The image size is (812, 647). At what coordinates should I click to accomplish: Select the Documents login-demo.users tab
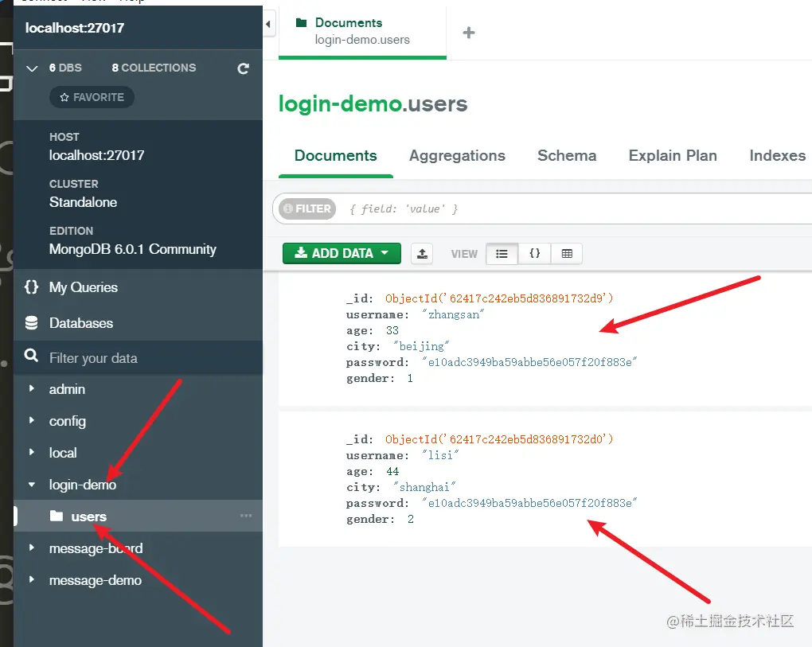(362, 31)
